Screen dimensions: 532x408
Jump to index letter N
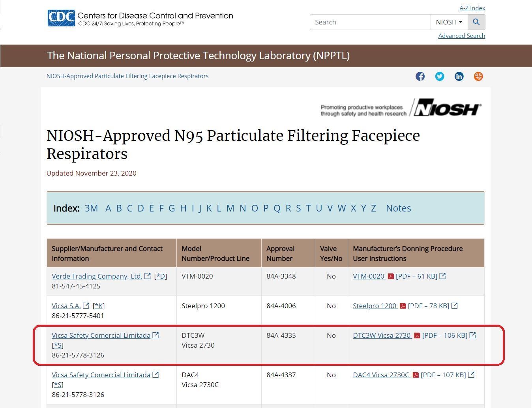point(243,208)
